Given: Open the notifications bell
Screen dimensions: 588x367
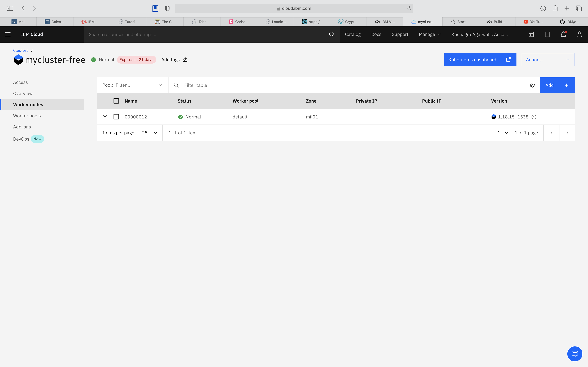Looking at the screenshot, I should click(563, 34).
